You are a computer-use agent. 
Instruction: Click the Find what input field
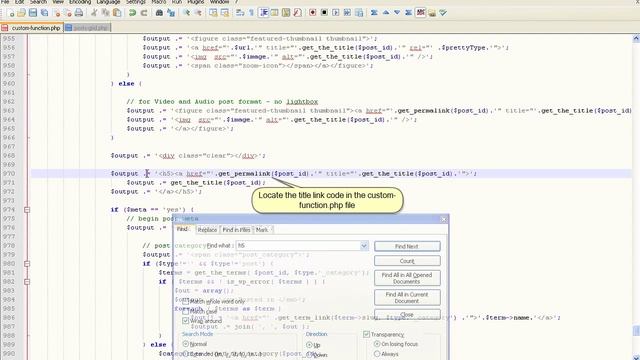tap(298, 246)
